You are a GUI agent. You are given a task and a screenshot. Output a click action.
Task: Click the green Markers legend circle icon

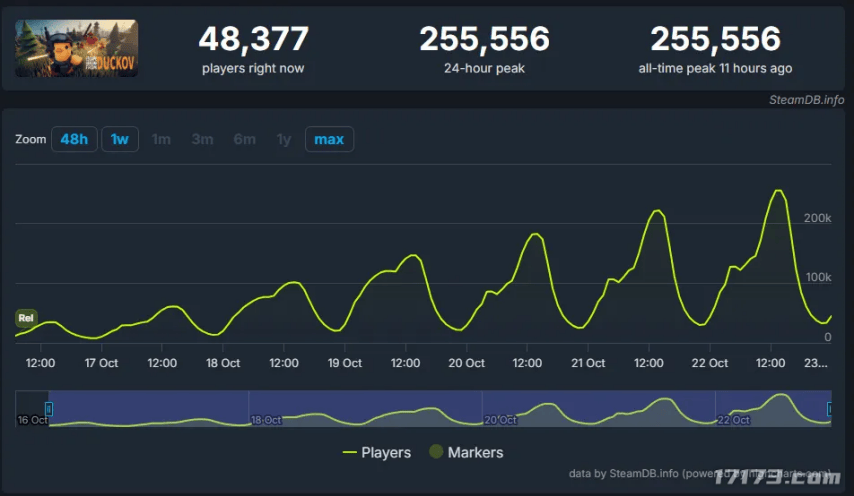436,452
